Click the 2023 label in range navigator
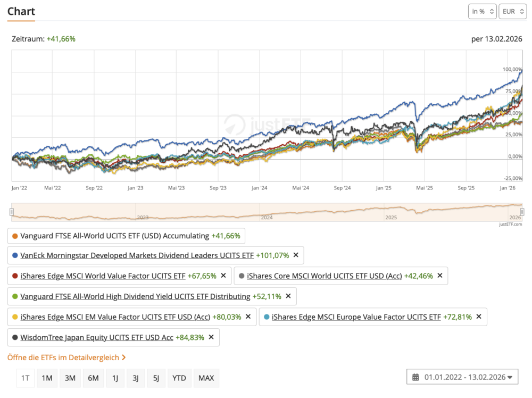The width and height of the screenshot is (532, 398). tap(143, 218)
